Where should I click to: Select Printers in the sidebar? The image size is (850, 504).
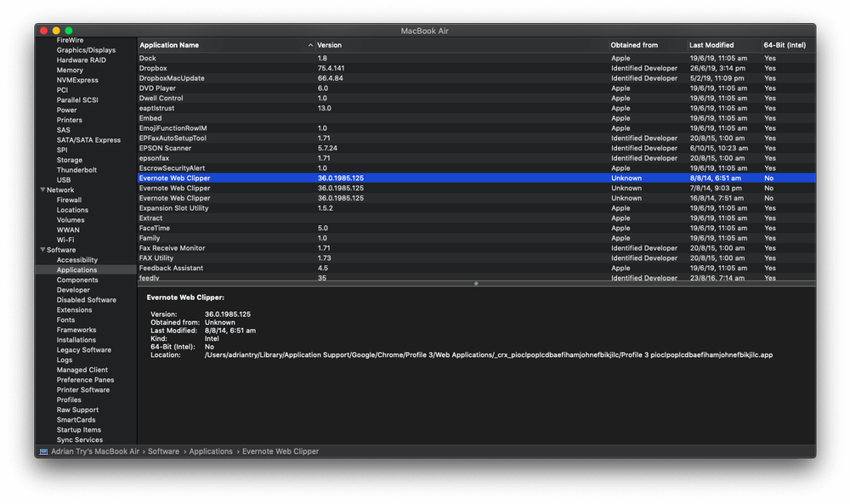coord(70,121)
